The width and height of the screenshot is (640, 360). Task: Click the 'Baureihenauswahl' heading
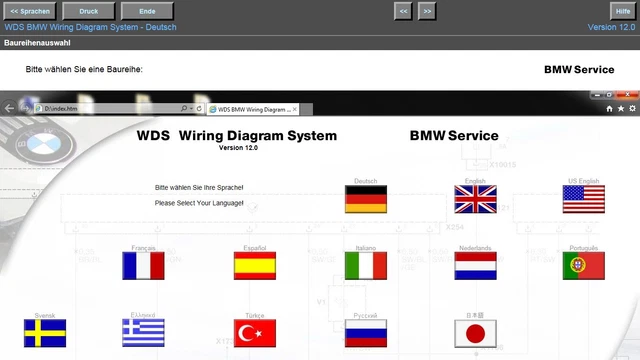click(x=37, y=43)
